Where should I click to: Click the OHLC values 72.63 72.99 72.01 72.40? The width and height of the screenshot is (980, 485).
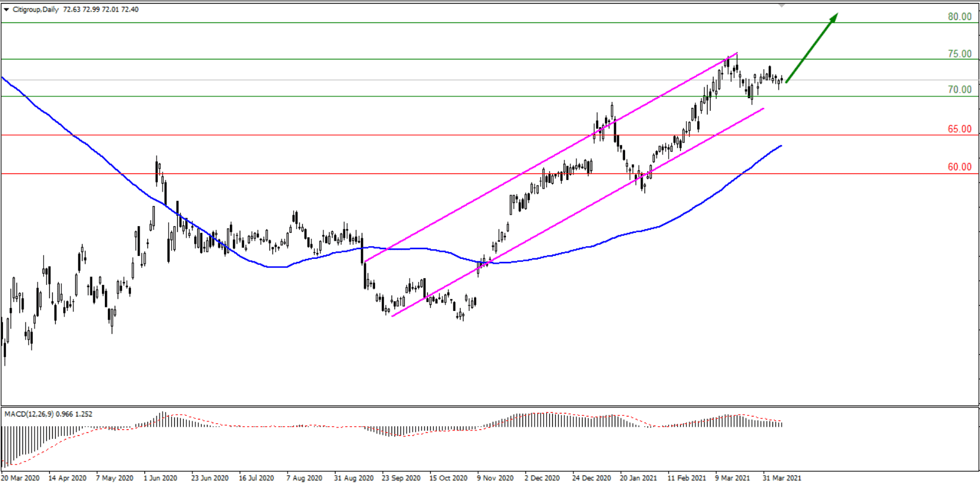click(x=101, y=10)
